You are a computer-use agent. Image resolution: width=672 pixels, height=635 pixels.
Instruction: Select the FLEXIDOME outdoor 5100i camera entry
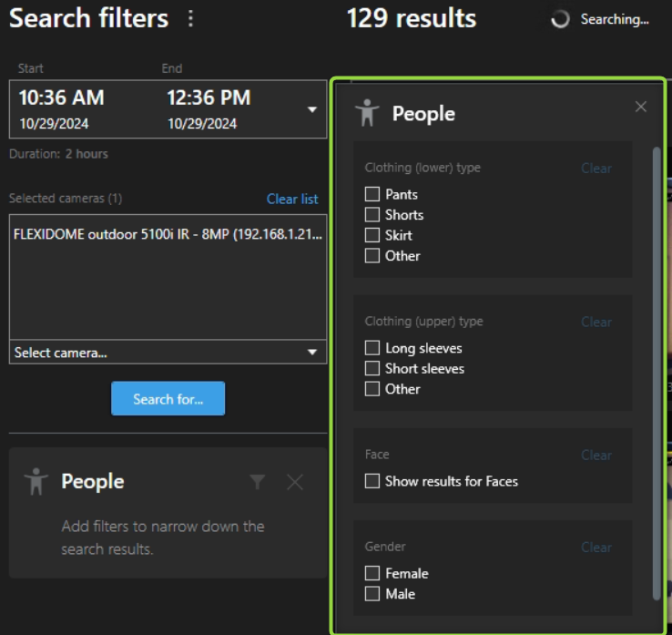[168, 234]
